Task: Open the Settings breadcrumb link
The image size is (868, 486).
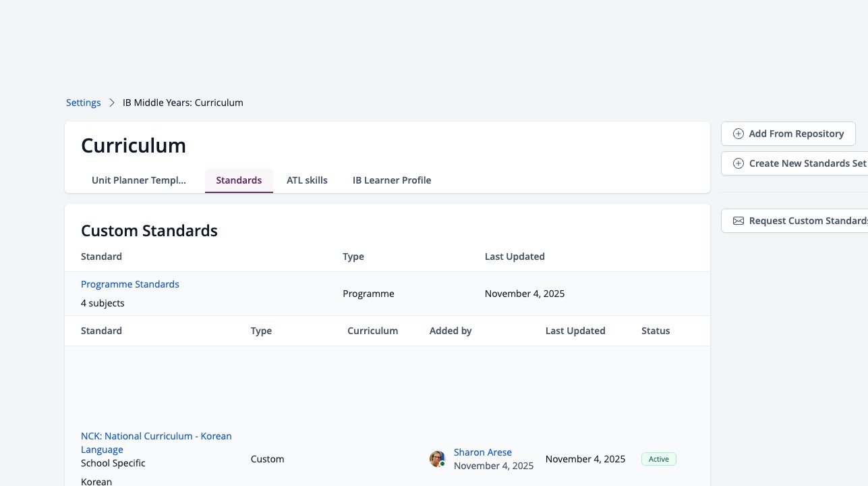Action: (84, 103)
